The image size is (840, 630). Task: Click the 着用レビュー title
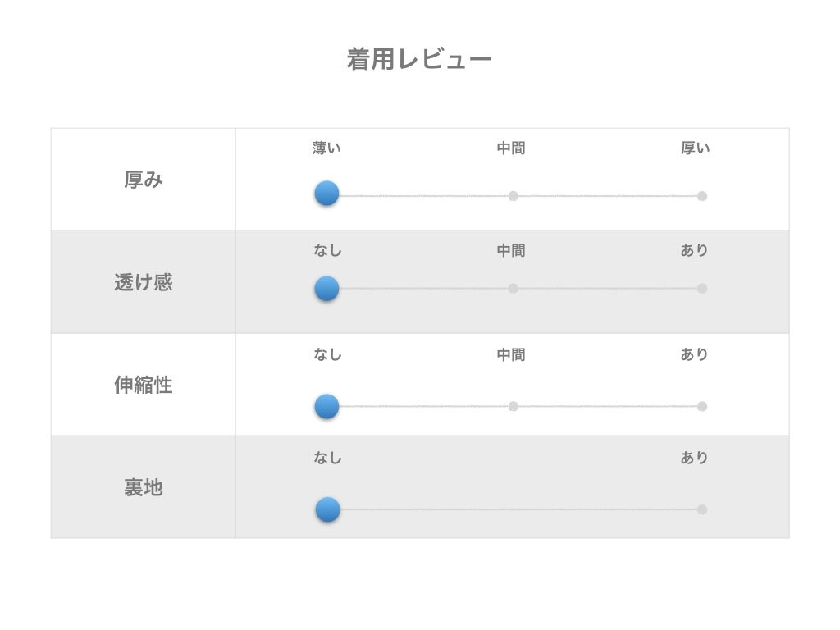tap(419, 59)
